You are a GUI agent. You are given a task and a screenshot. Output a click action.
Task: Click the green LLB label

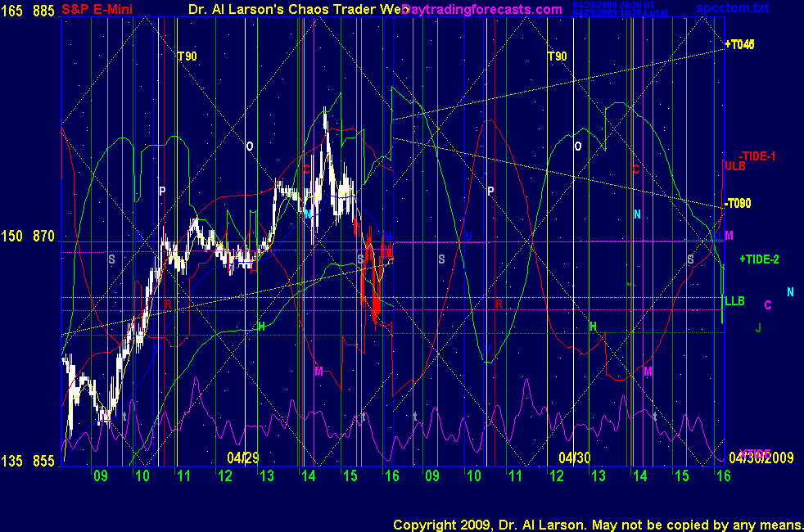[x=734, y=301]
